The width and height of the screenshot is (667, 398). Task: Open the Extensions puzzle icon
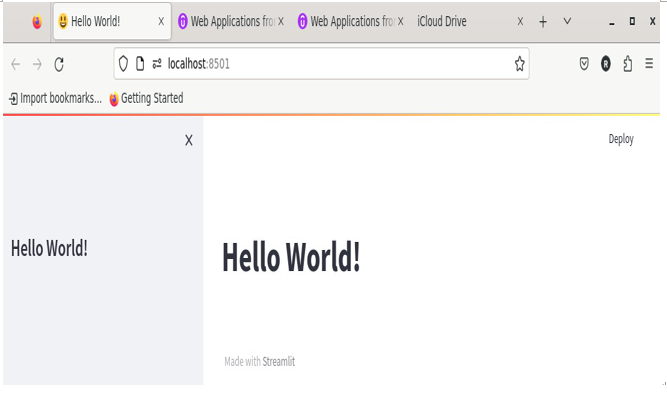pyautogui.click(x=627, y=64)
